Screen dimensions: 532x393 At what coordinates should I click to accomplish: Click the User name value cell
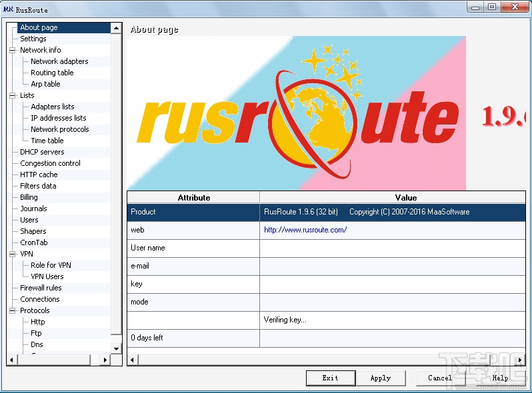393,248
